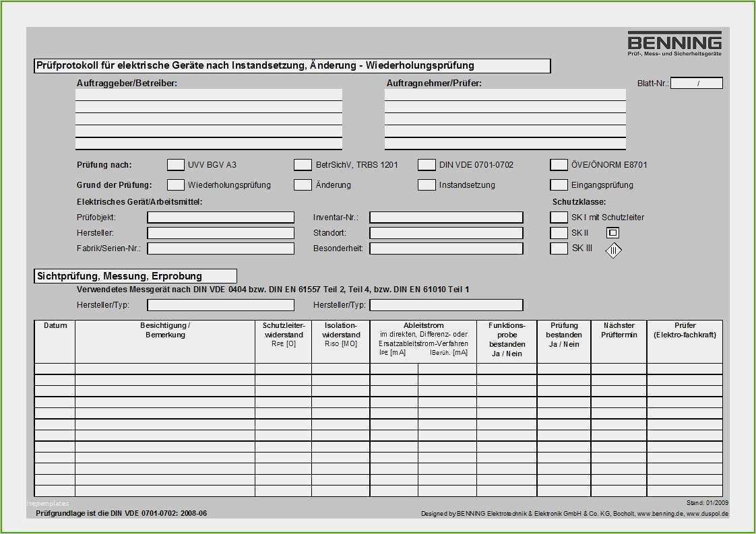Select the Standort input field
Screen dimensions: 756x534
[447, 233]
